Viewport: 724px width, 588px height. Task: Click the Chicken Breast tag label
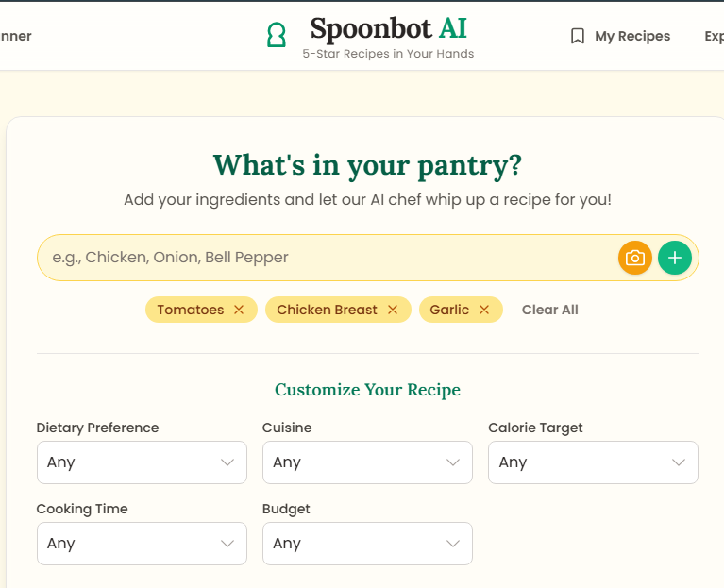tap(327, 310)
